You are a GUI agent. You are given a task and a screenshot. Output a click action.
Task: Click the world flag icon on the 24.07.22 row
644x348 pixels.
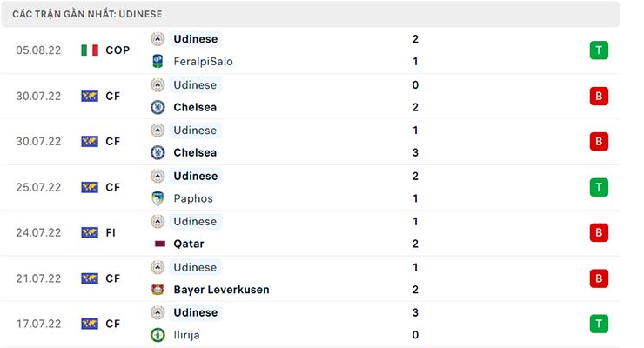click(90, 233)
